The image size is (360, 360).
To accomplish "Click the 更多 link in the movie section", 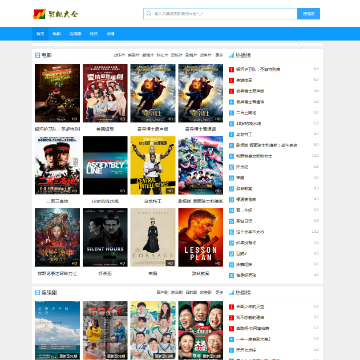I will click(219, 55).
